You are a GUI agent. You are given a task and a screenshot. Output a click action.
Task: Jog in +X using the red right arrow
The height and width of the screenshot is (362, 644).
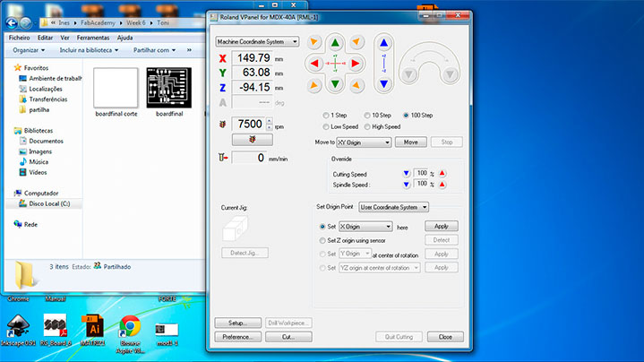click(x=356, y=64)
